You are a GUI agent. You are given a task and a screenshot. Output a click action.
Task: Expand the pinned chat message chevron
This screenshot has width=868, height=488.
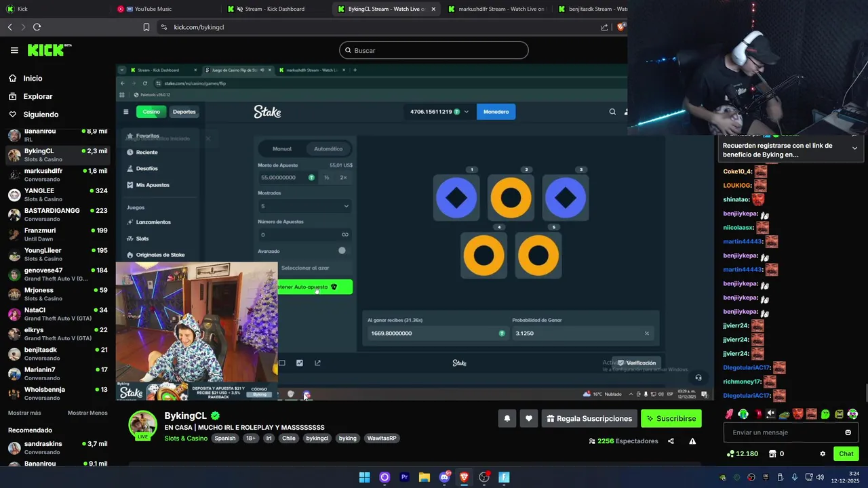tap(854, 148)
